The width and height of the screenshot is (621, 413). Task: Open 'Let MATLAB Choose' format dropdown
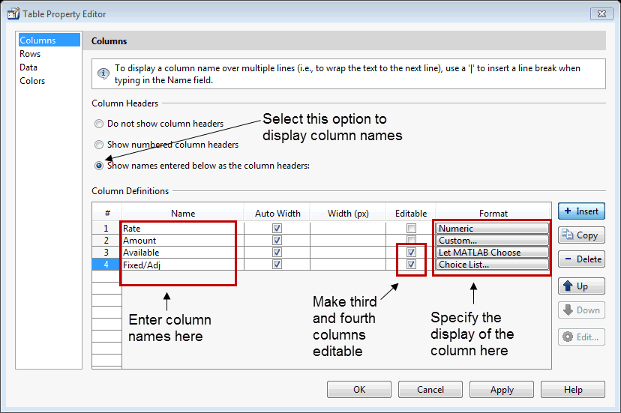(x=492, y=253)
